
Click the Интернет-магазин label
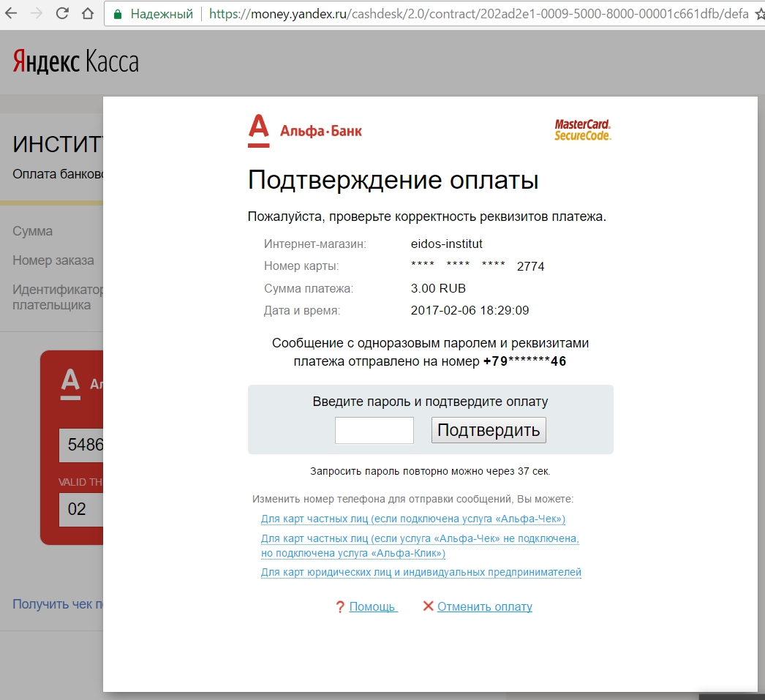coord(315,244)
